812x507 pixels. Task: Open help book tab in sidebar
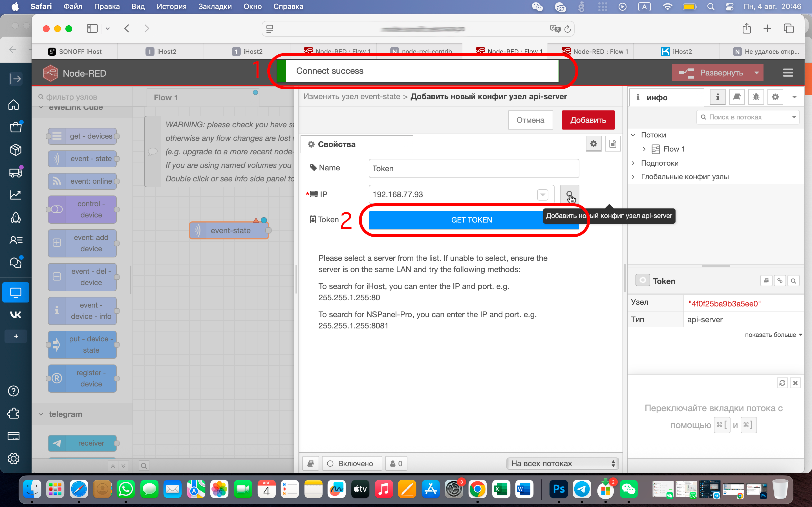pos(736,97)
